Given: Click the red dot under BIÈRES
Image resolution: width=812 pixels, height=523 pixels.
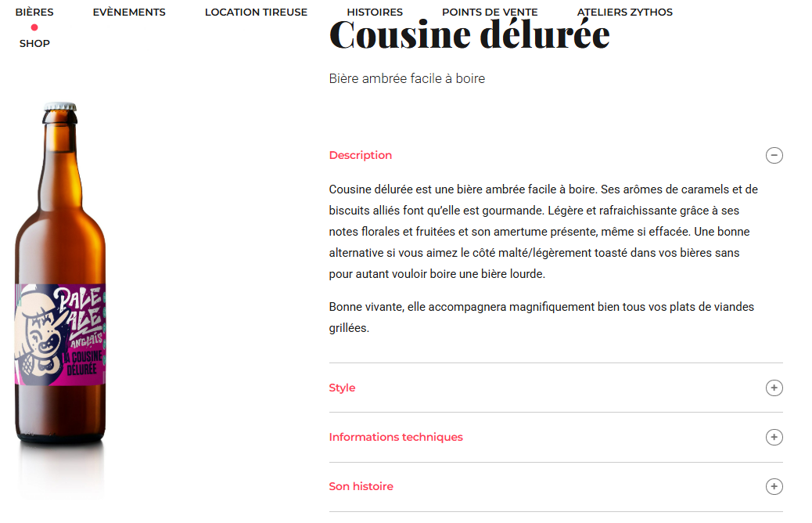Looking at the screenshot, I should (34, 27).
